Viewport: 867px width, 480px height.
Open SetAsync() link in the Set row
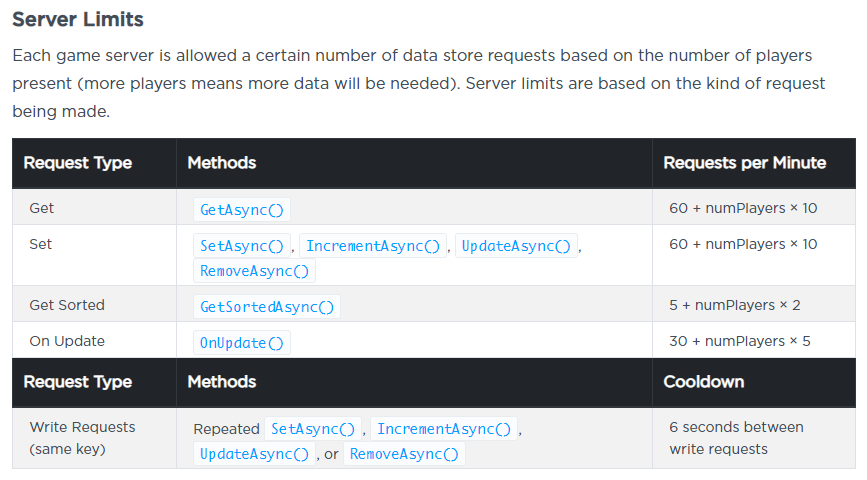pos(242,246)
